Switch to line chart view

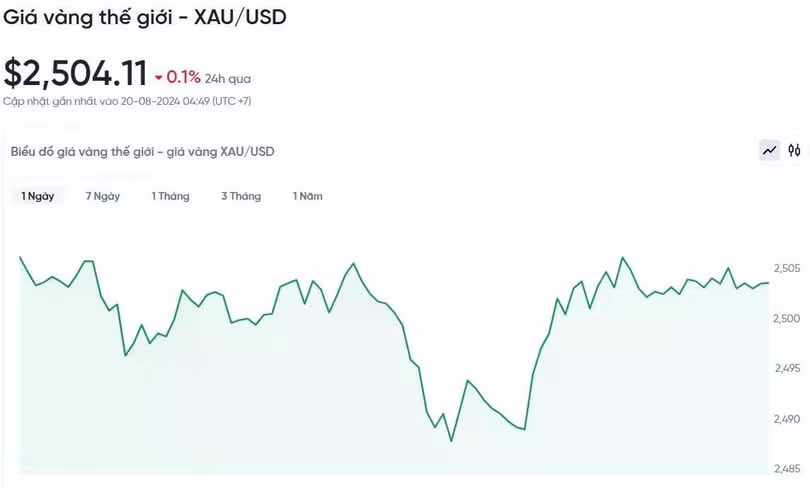[769, 151]
